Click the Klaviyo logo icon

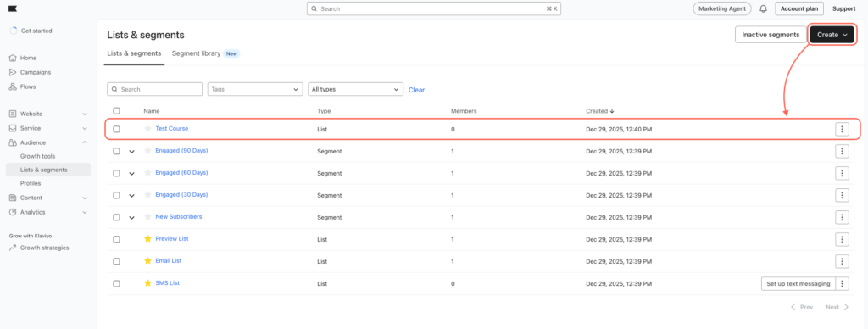pyautogui.click(x=13, y=8)
